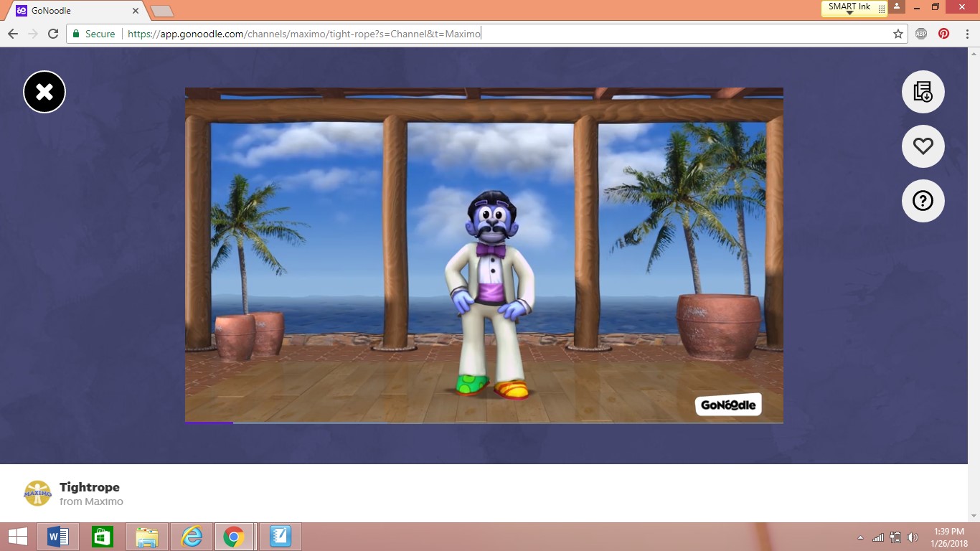Click the browser forward arrow
The height and width of the screenshot is (551, 980).
tap(32, 34)
